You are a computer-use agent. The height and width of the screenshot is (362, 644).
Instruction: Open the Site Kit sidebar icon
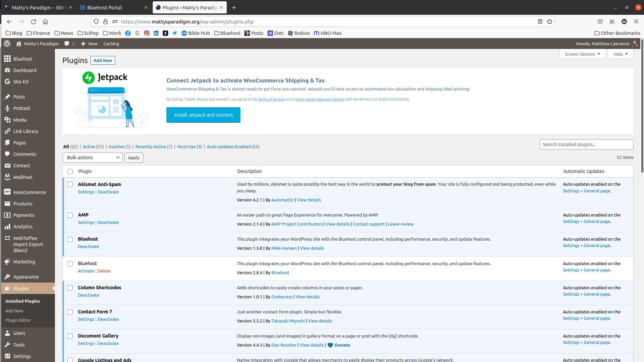pyautogui.click(x=8, y=81)
